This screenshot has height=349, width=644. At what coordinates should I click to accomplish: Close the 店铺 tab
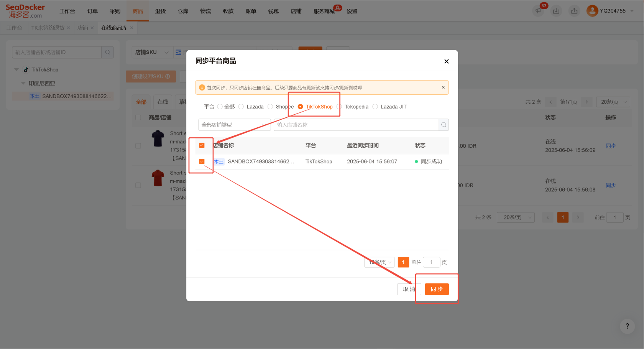point(92,28)
